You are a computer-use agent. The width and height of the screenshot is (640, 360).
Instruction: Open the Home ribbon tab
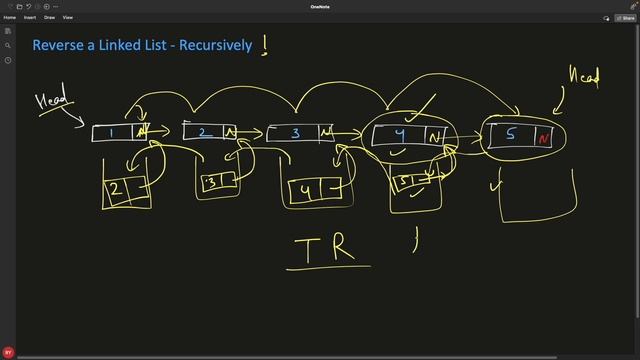click(x=9, y=18)
